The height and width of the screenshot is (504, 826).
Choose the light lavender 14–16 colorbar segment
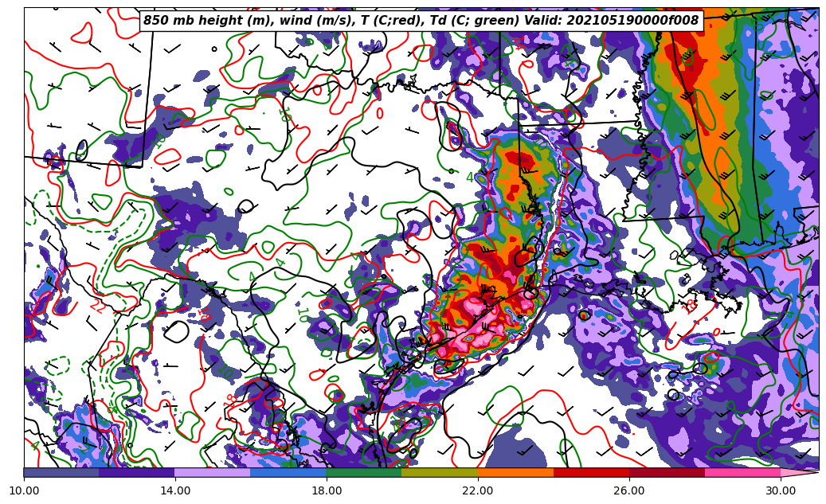coord(213,472)
